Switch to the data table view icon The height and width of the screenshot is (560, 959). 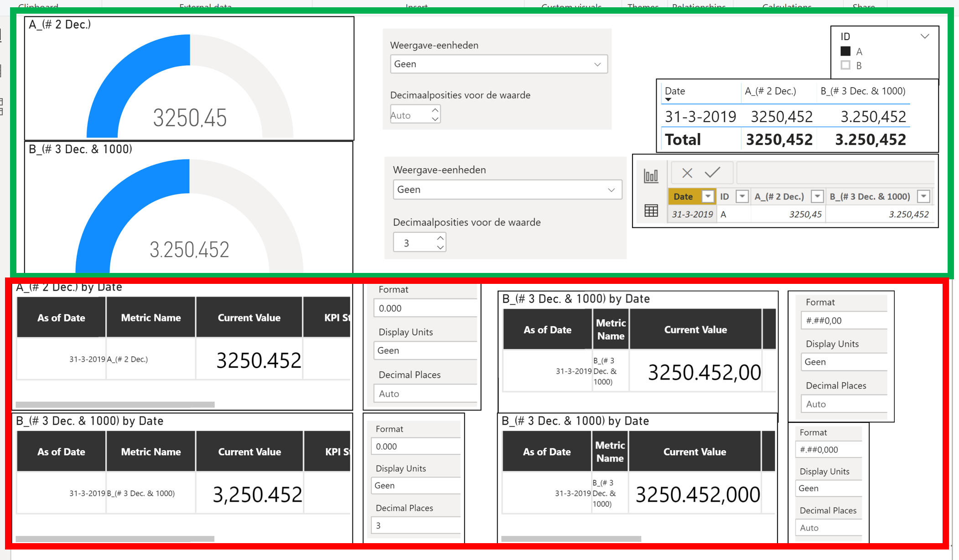pos(651,211)
